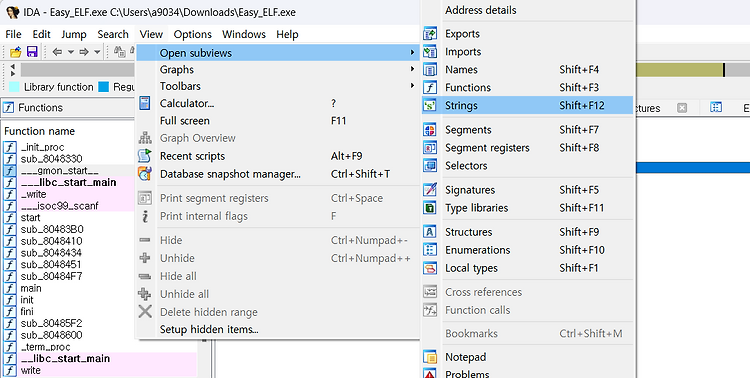The height and width of the screenshot is (378, 750).
Task: Select sub_8048451 function
Action: (51, 265)
